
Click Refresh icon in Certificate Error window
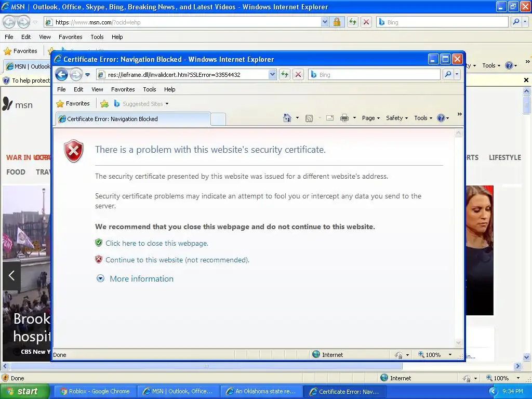(285, 74)
